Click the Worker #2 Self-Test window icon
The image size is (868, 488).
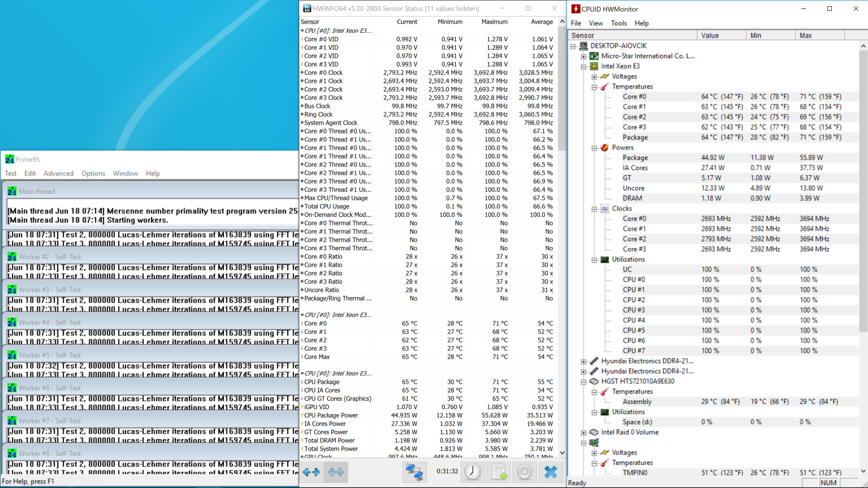12,257
